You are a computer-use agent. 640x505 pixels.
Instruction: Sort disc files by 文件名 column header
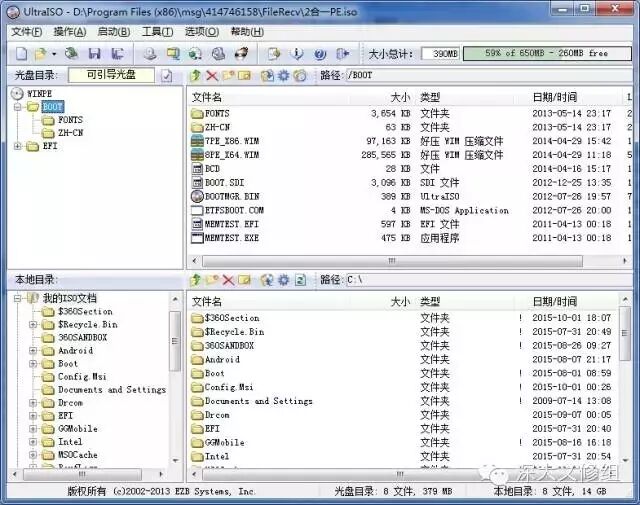[x=207, y=97]
